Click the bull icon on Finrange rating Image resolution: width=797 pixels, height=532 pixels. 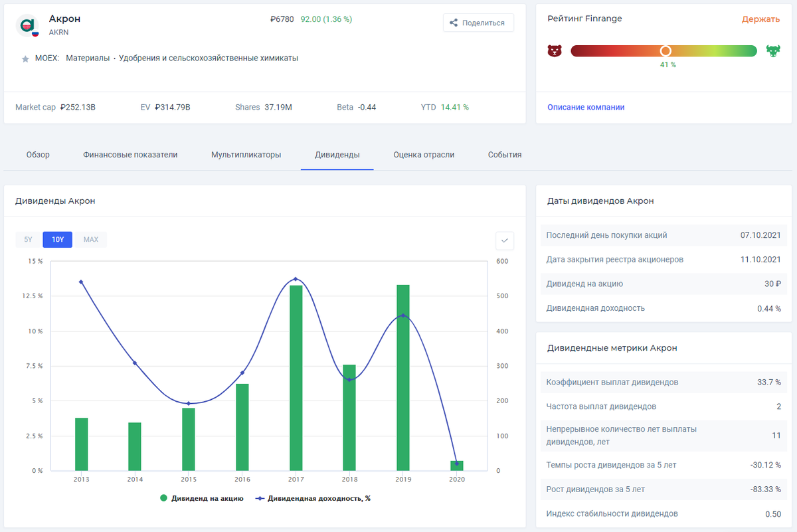(773, 51)
